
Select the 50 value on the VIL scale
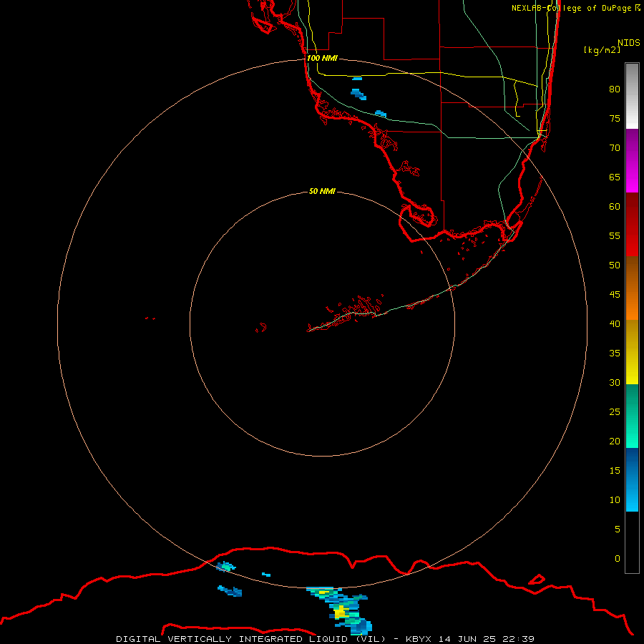point(615,265)
